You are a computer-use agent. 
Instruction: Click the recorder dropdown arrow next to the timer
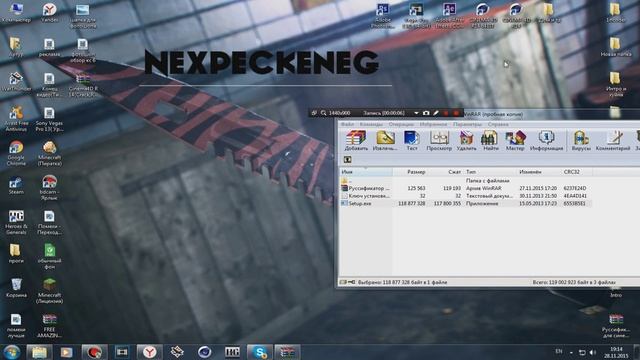point(416,113)
